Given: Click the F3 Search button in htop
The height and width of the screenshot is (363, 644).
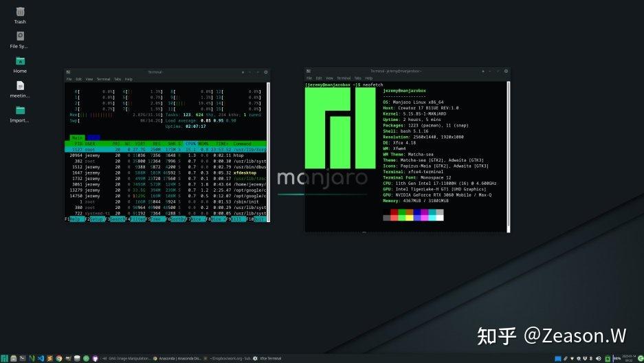Looking at the screenshot, I should [115, 219].
